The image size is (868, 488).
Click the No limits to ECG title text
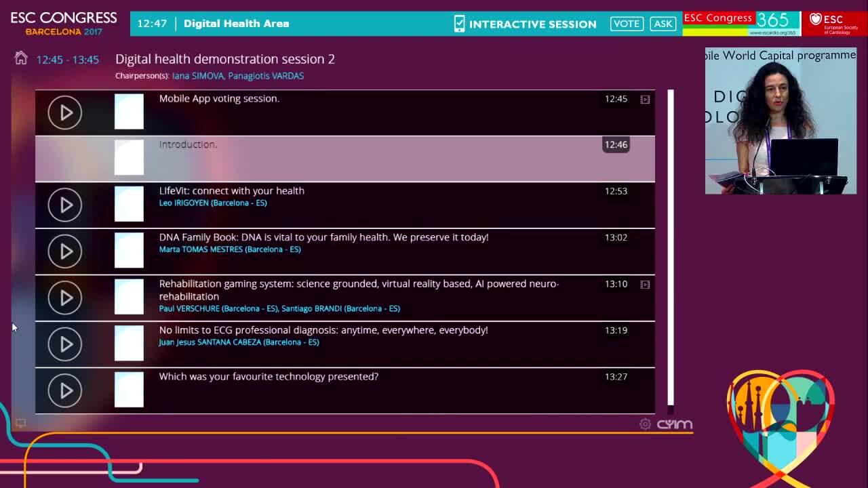323,330
